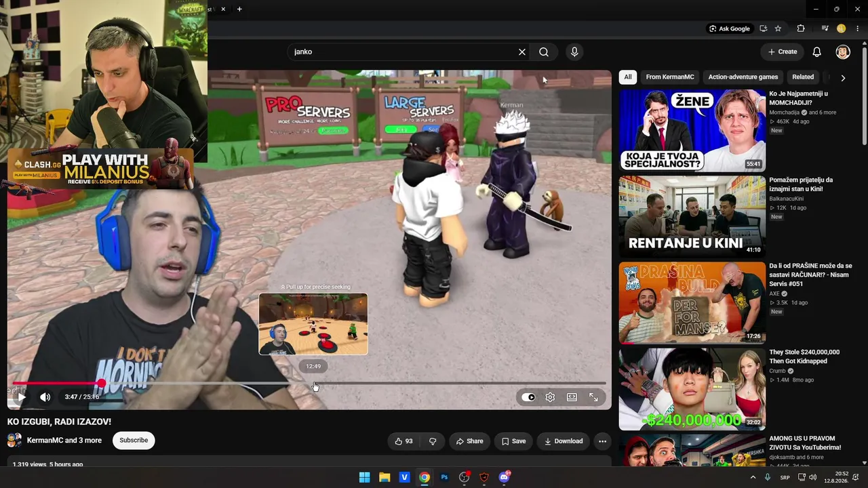
Task: Like the video with thumbs up
Action: 404,441
